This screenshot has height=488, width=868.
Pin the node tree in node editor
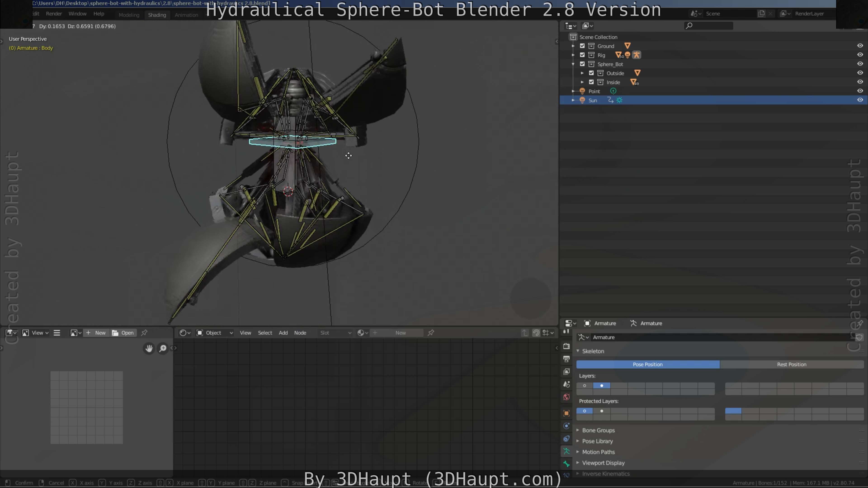tap(431, 333)
